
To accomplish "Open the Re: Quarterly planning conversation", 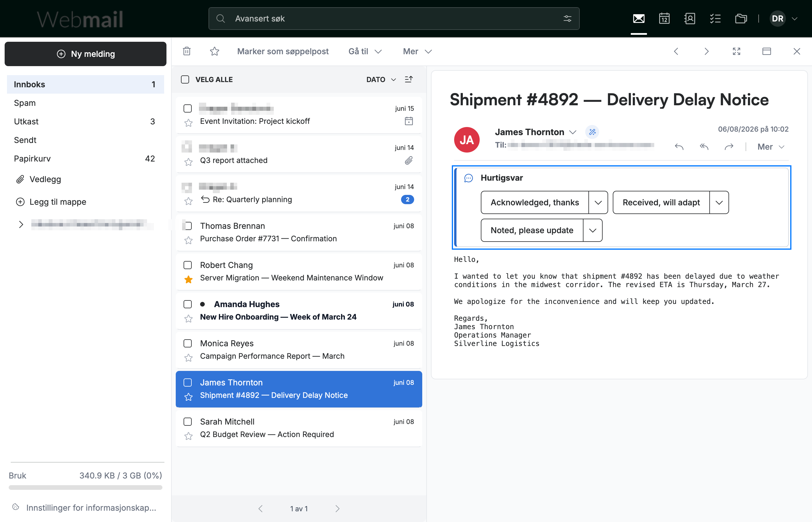I will coord(299,193).
